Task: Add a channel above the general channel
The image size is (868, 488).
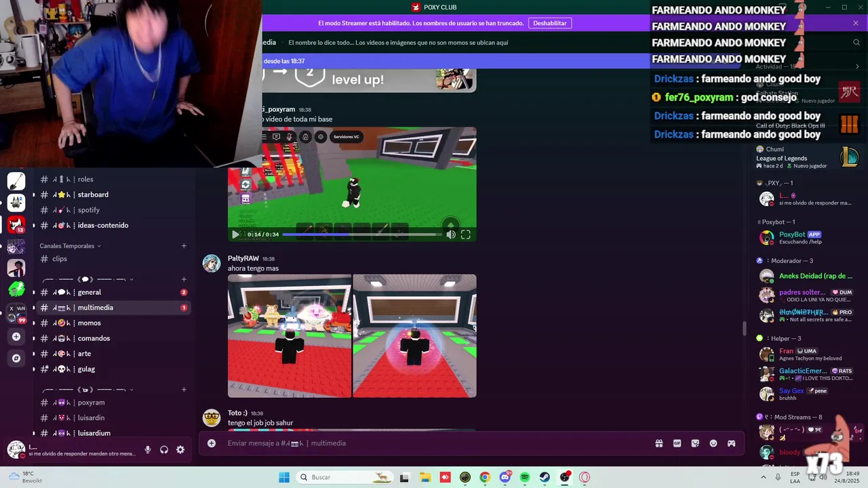Action: pyautogui.click(x=184, y=279)
